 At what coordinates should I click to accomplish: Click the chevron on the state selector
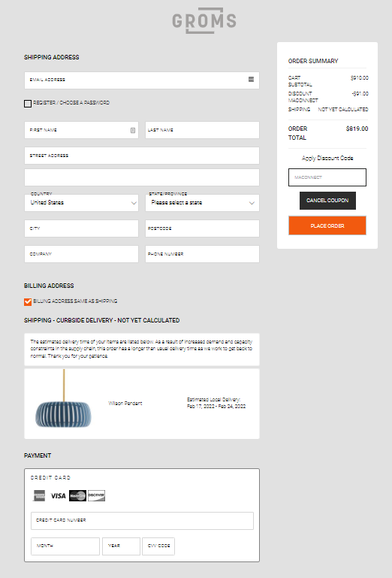tap(252, 203)
